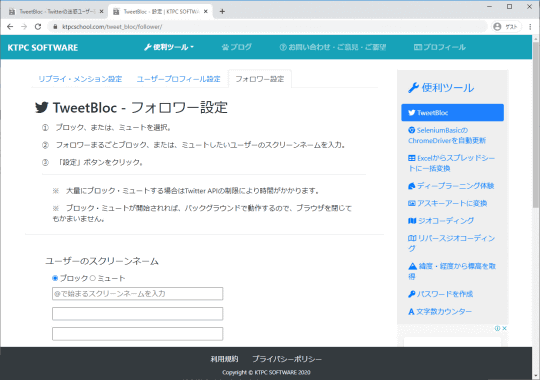Screen dimensions: 540x380
Task: Open 文字数カウンター sidebar link
Action: 440,311
